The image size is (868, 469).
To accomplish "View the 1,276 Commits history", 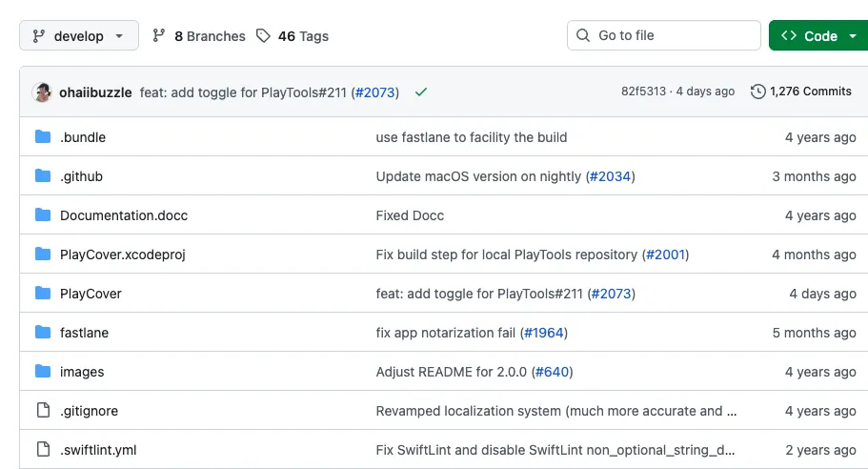I will point(810,92).
